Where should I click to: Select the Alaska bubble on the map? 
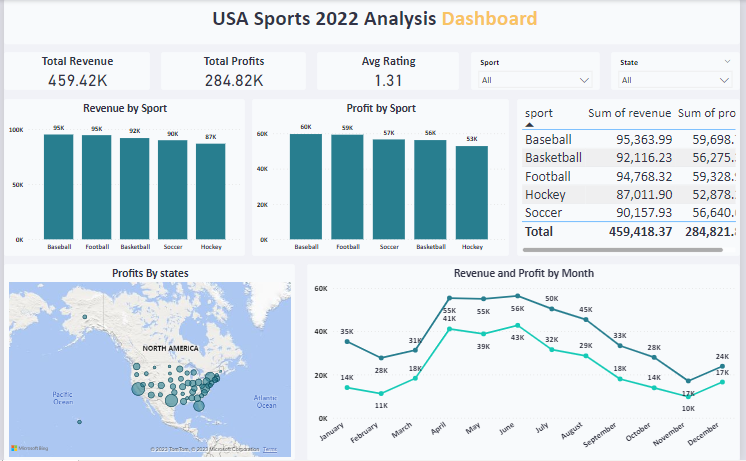pyautogui.click(x=85, y=319)
